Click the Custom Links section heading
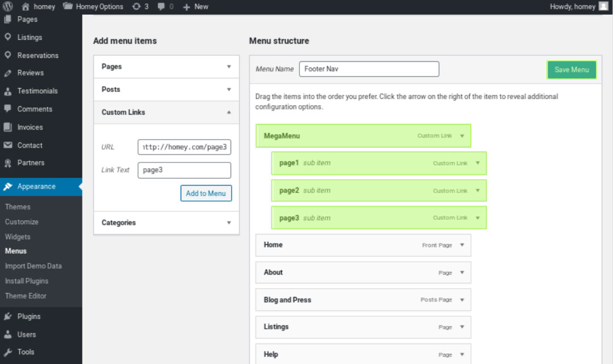The image size is (613, 364). click(123, 112)
